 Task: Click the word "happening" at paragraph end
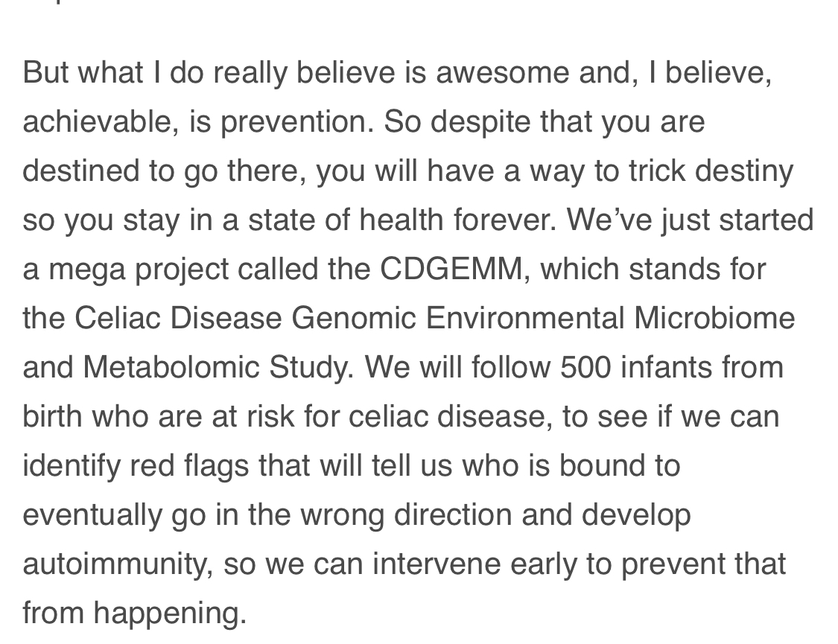[170, 613]
